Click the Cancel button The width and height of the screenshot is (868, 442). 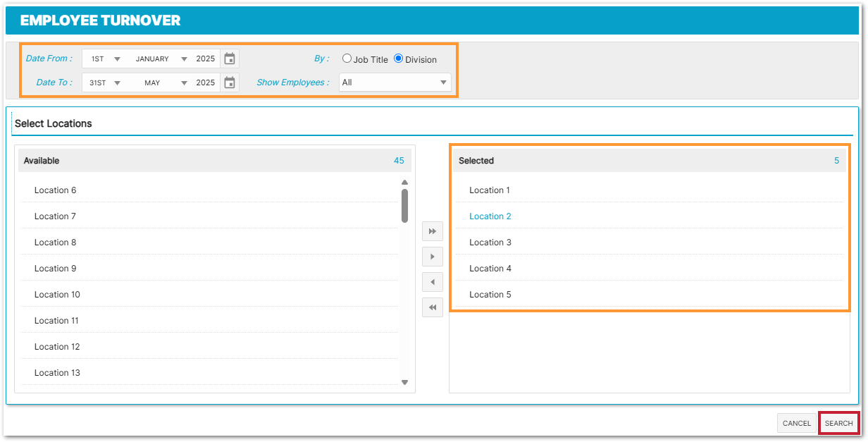796,423
